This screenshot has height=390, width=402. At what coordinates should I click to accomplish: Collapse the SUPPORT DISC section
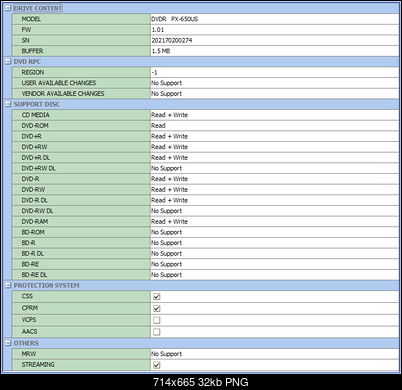coord(8,104)
